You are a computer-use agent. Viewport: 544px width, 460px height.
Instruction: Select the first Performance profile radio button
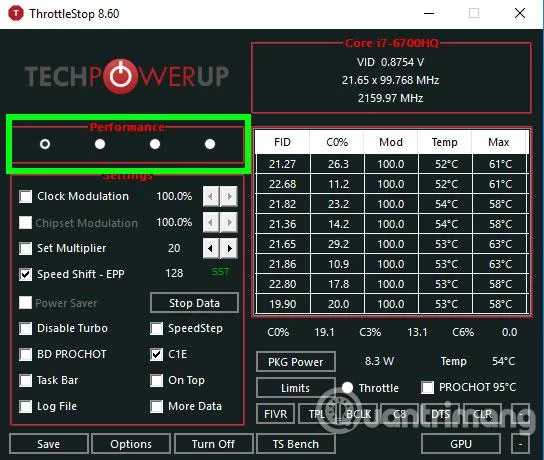coord(45,144)
